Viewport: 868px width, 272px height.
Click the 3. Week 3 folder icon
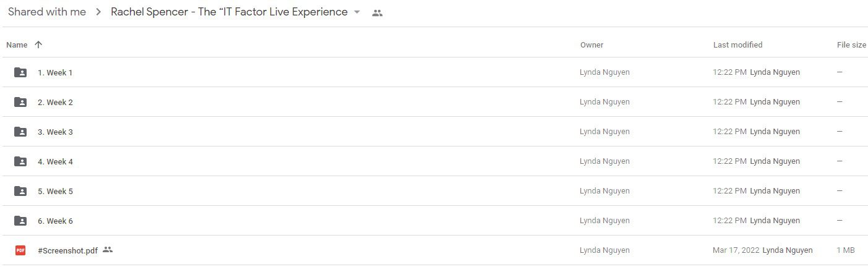coord(20,132)
